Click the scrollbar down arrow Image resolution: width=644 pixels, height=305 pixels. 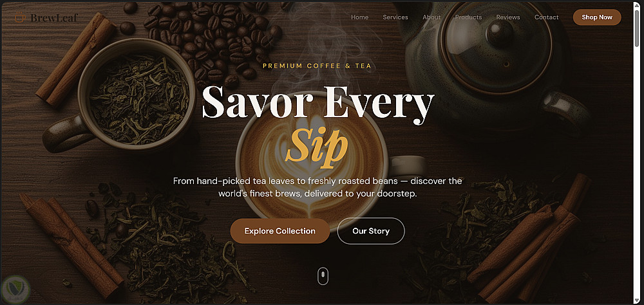(637, 300)
